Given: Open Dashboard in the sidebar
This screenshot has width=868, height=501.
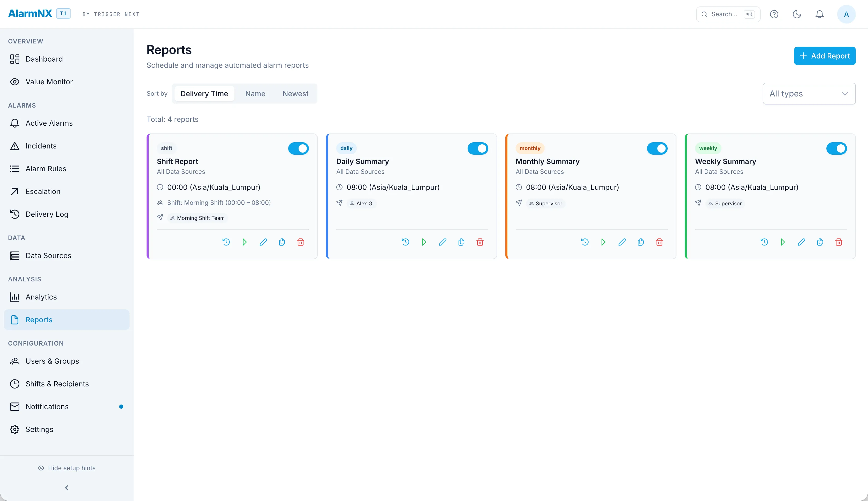Looking at the screenshot, I should click(x=67, y=59).
